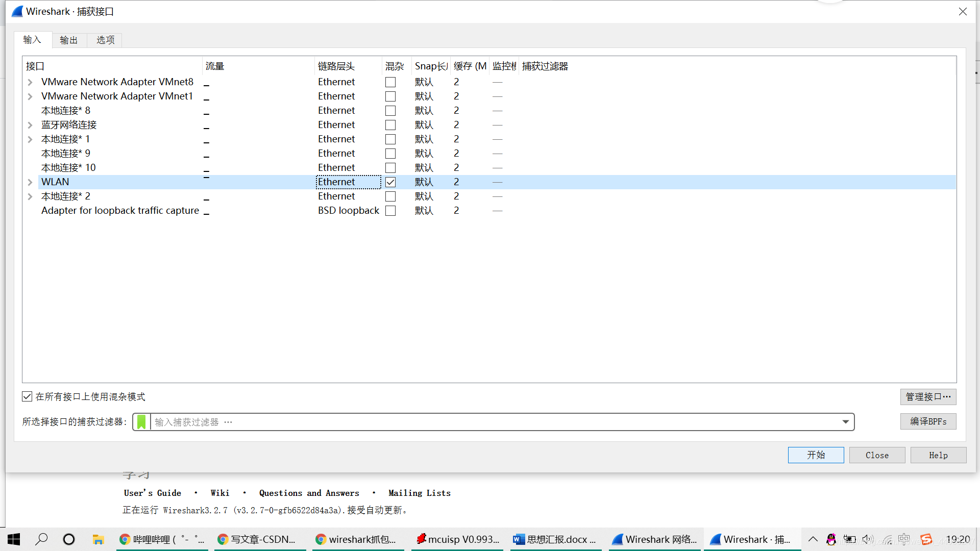980x551 pixels.
Task: Click the 中 input method indicator
Action: pos(904,539)
